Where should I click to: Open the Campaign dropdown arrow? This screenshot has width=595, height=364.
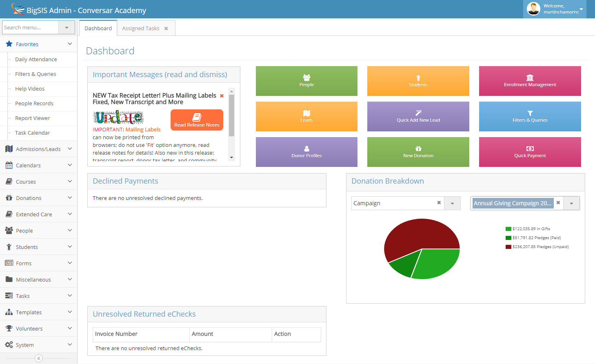pos(452,203)
